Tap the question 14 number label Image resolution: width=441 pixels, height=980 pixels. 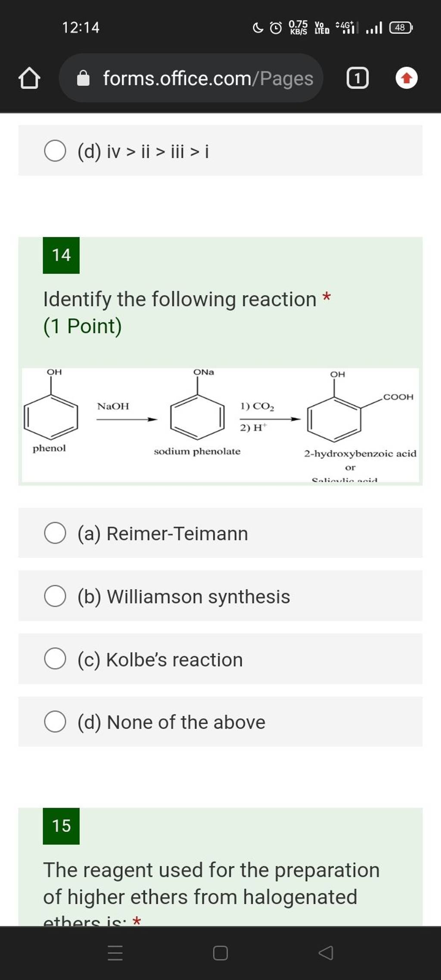click(61, 256)
